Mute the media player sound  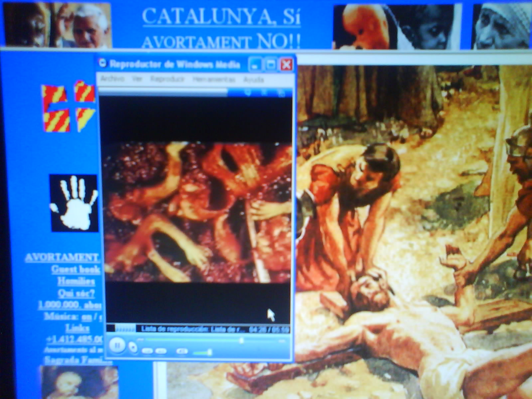click(182, 351)
